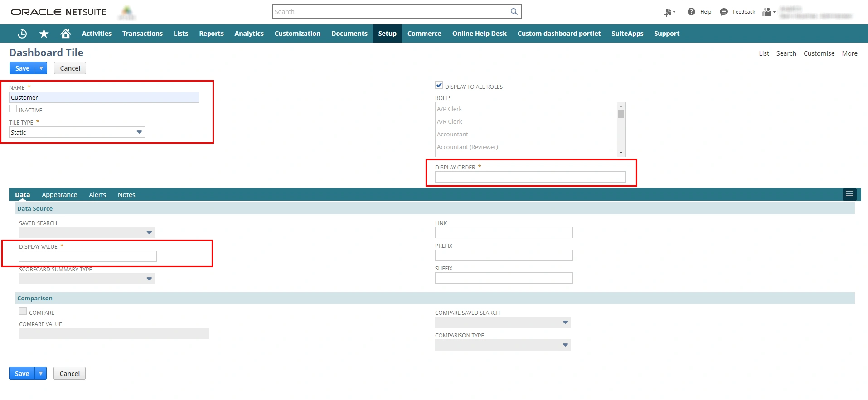This screenshot has height=400, width=868.
Task: Open the Customise link
Action: tap(819, 53)
